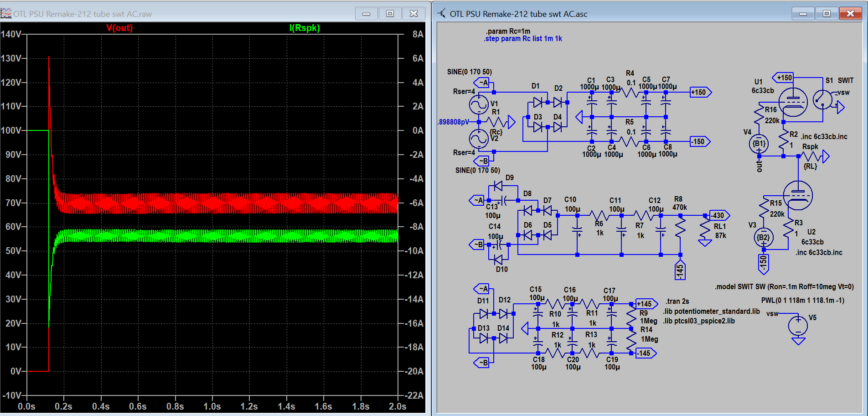This screenshot has height=416, width=868.
Task: Click the switch S1 SWIT symbol
Action: point(823,99)
